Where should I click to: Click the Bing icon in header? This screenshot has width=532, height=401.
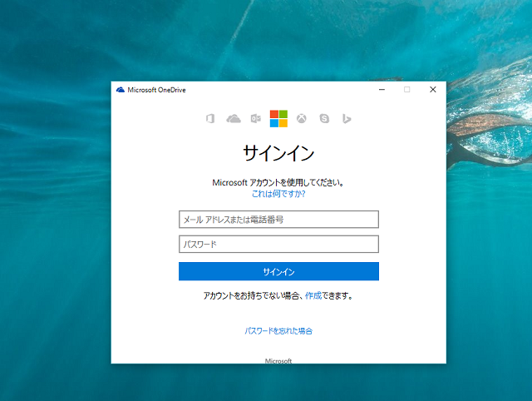click(347, 118)
